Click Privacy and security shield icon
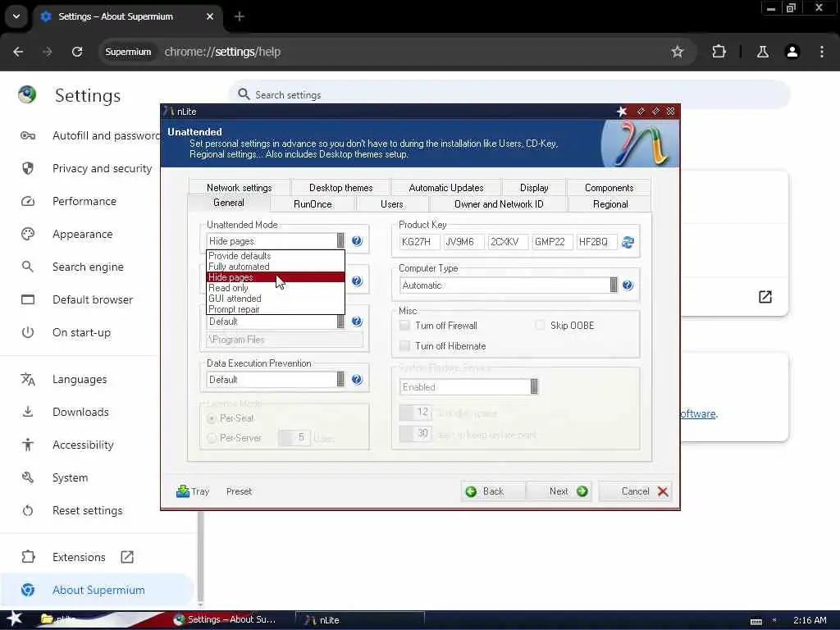This screenshot has width=840, height=630. click(28, 168)
